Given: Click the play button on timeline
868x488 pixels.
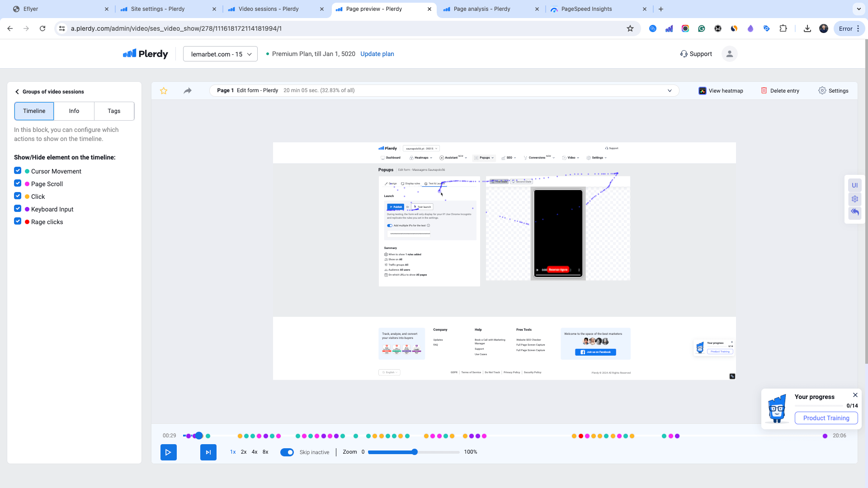Looking at the screenshot, I should tap(168, 452).
